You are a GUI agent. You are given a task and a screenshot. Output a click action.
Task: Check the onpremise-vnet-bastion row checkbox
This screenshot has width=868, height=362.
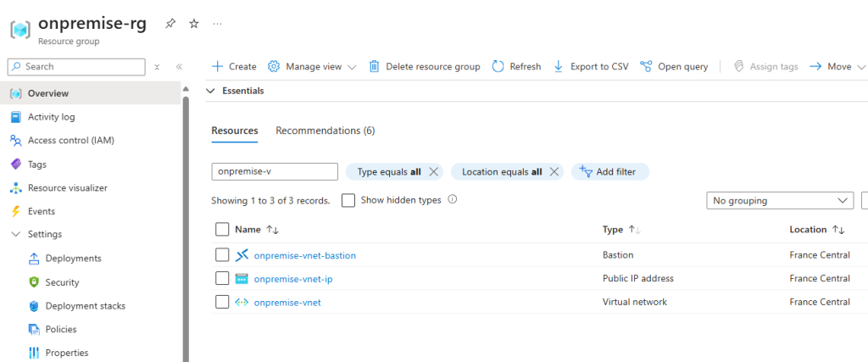(x=222, y=255)
